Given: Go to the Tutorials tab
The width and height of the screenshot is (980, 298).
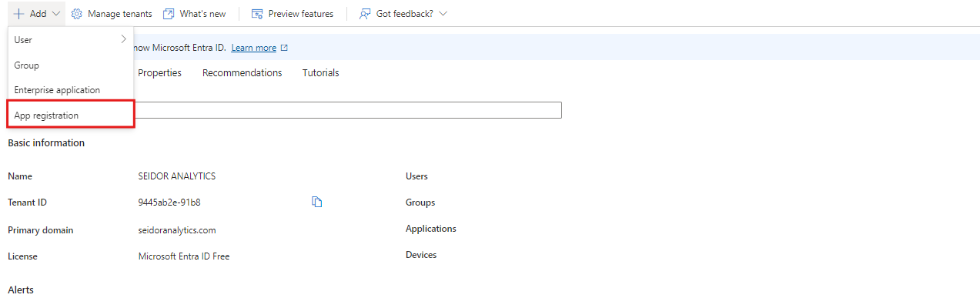Looking at the screenshot, I should 320,72.
